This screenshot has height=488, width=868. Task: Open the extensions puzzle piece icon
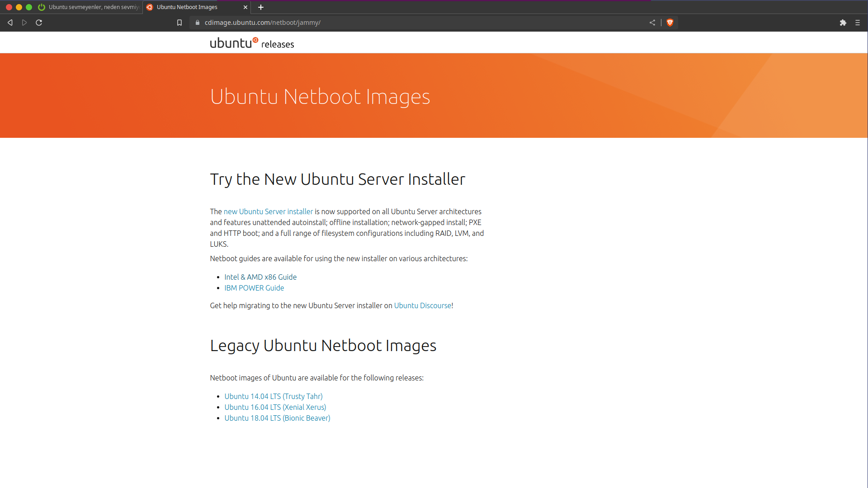point(843,23)
